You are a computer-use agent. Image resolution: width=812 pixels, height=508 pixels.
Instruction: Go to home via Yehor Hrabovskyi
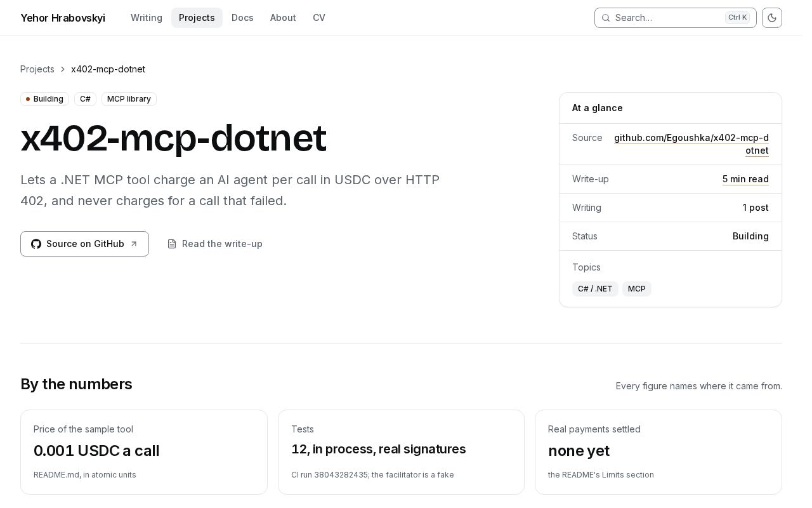[x=63, y=18]
